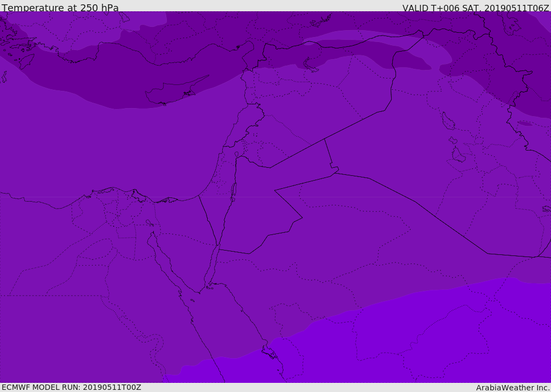Screen dimensions: 551x392
Task: Click the ECMWF MODEL RUN label
Action: 71,387
